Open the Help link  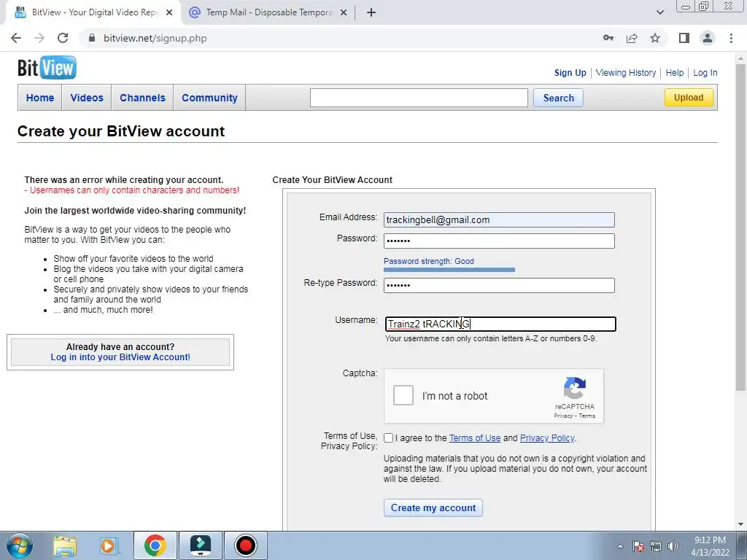point(675,73)
